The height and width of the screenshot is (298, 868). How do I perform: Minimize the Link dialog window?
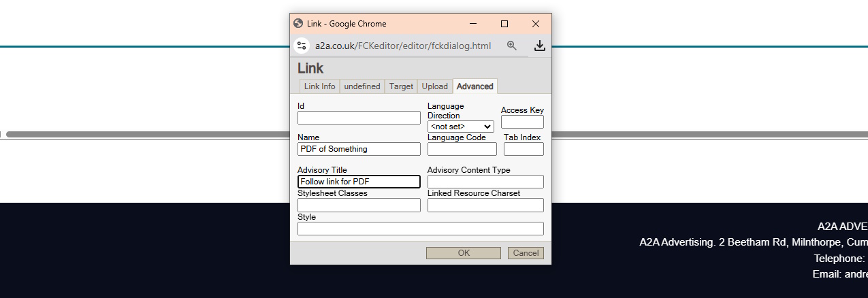tap(473, 24)
